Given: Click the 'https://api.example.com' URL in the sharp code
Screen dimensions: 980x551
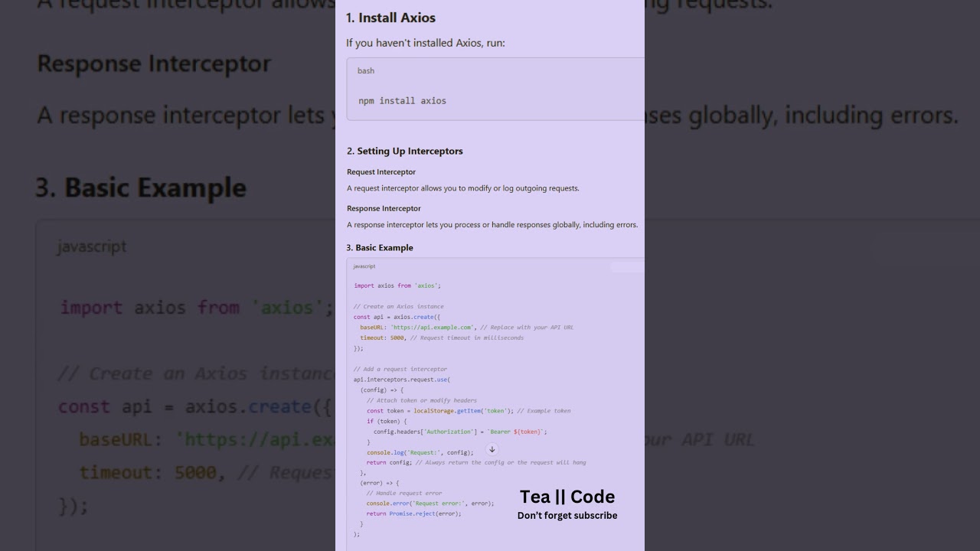Looking at the screenshot, I should pyautogui.click(x=432, y=328).
